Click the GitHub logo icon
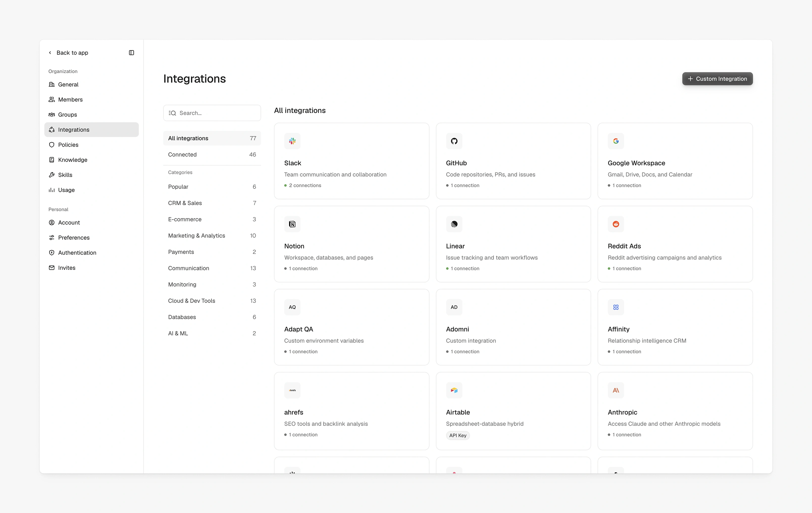This screenshot has height=513, width=812. pyautogui.click(x=454, y=141)
